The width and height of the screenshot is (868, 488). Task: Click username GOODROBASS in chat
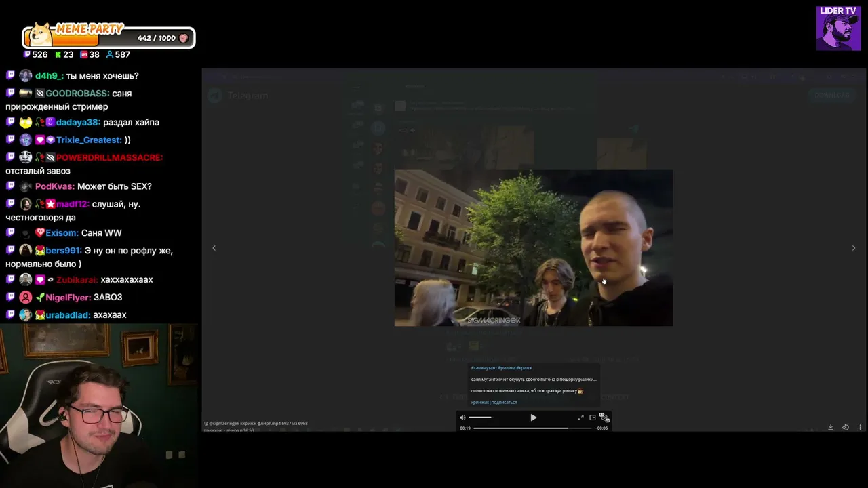pyautogui.click(x=77, y=94)
